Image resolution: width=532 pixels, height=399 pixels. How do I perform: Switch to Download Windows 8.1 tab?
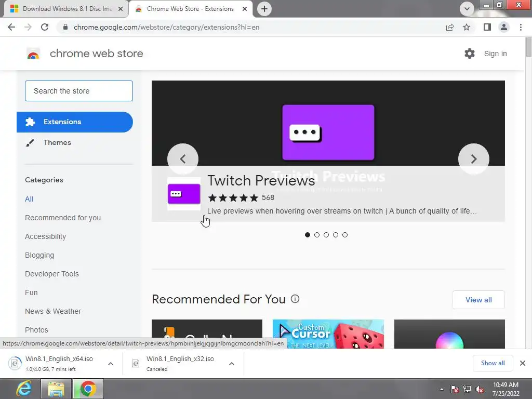coord(66,9)
